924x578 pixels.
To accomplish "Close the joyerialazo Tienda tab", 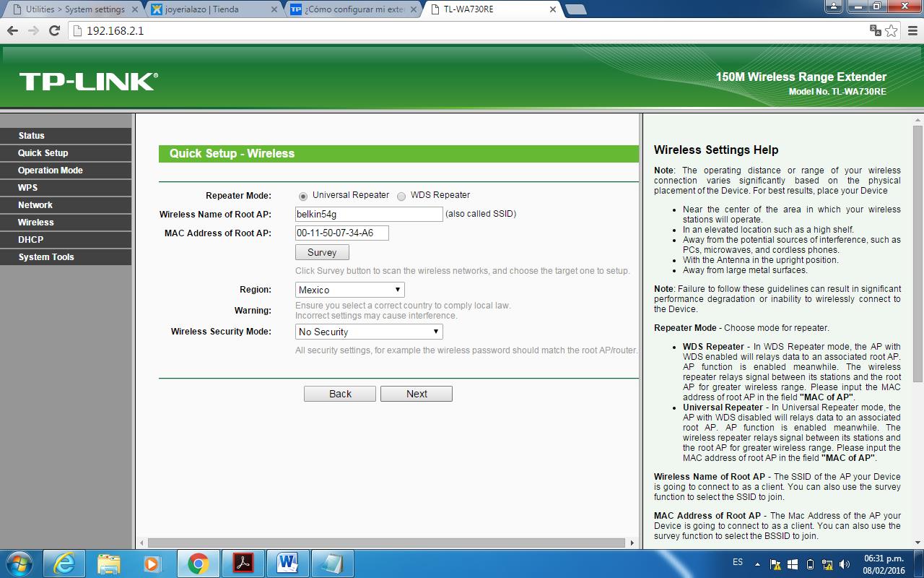I will (x=274, y=9).
